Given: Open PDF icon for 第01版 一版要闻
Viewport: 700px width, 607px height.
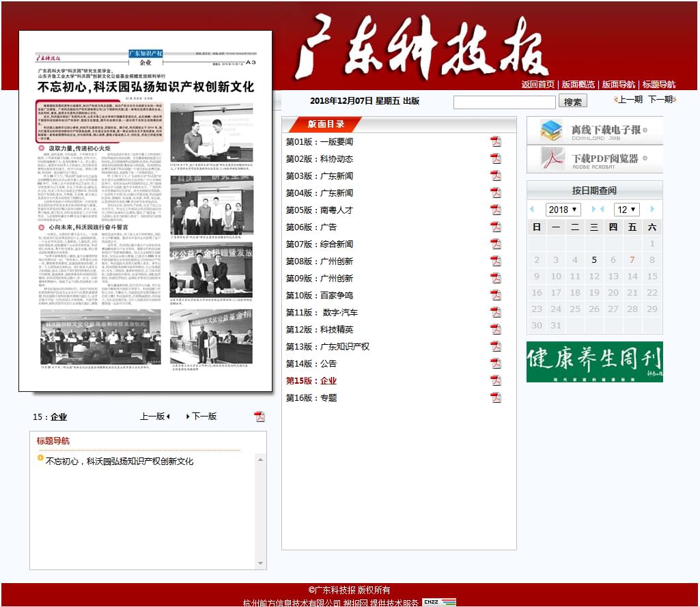Looking at the screenshot, I should click(496, 141).
